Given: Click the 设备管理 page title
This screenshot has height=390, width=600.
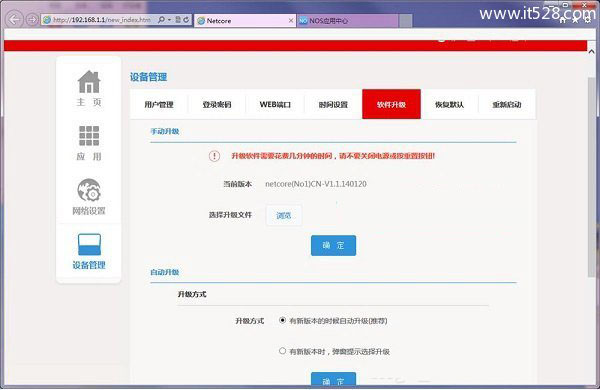Looking at the screenshot, I should pyautogui.click(x=148, y=77).
